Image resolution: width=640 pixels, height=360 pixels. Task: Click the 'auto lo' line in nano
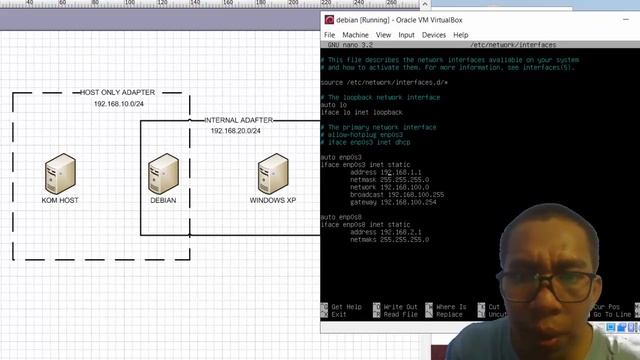tap(333, 105)
